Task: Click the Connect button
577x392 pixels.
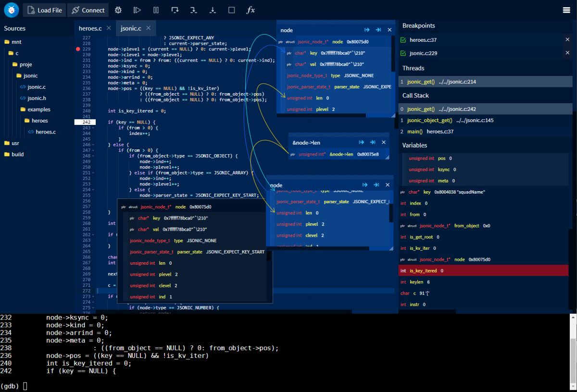Action: point(88,10)
